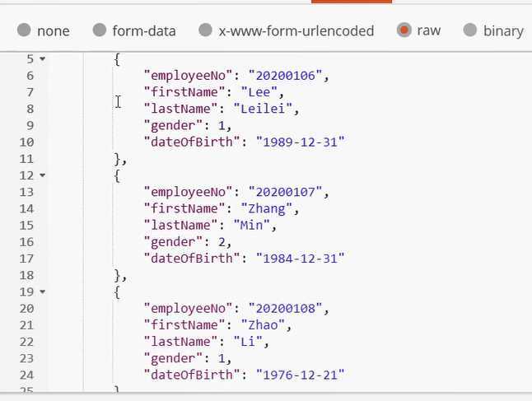Fold the JSON block at line 19
The image size is (532, 401).
tap(42, 291)
